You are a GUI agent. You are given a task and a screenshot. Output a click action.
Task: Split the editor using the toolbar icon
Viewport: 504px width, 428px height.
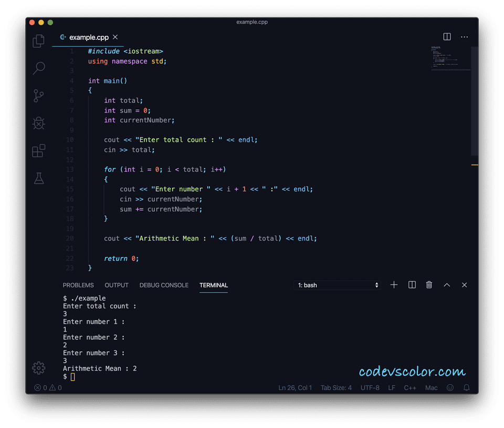tap(447, 36)
